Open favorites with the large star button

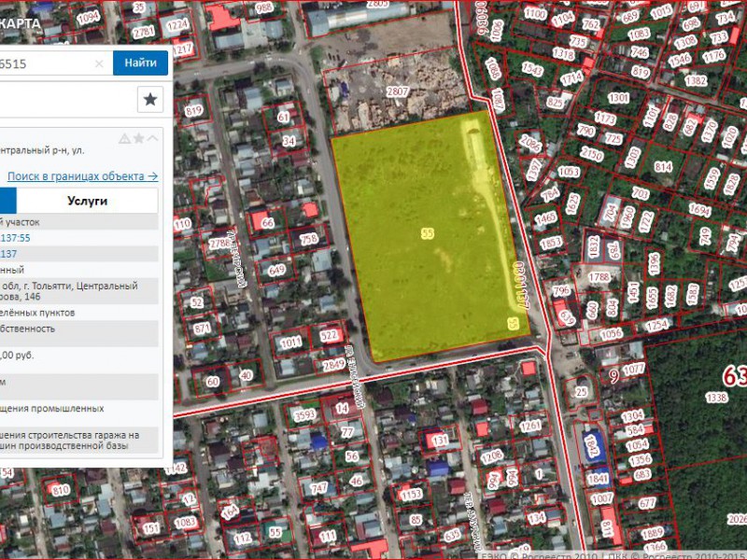tap(150, 99)
